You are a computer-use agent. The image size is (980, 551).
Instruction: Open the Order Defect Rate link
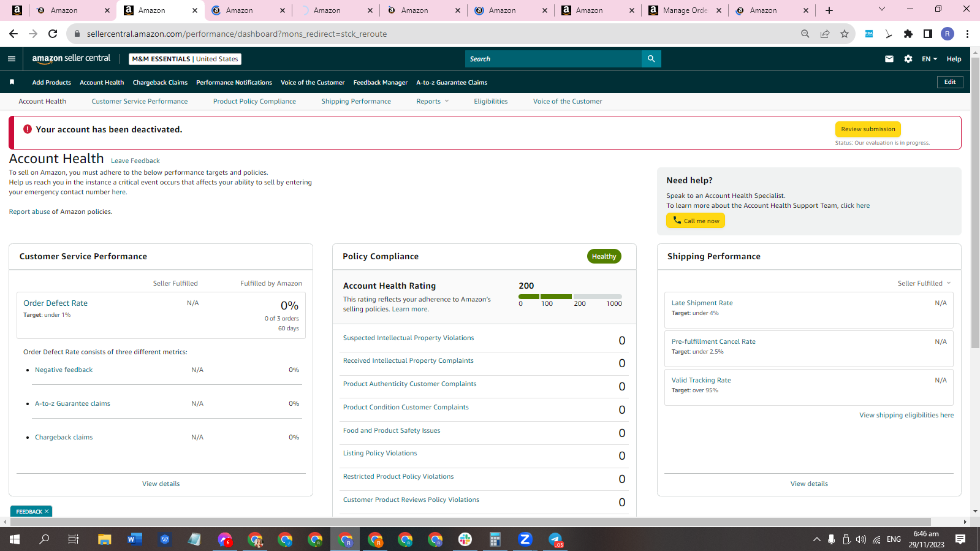pyautogui.click(x=55, y=303)
